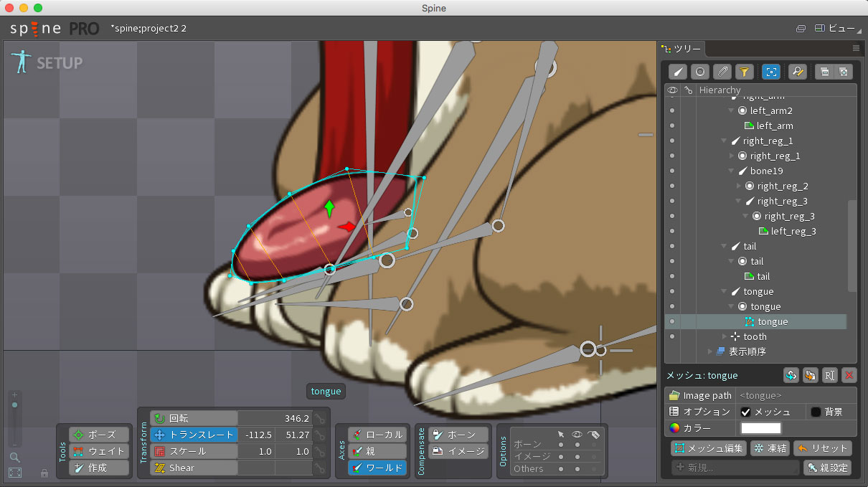Click the color wheel icon beside カラー
868x487 pixels.
[x=674, y=428]
